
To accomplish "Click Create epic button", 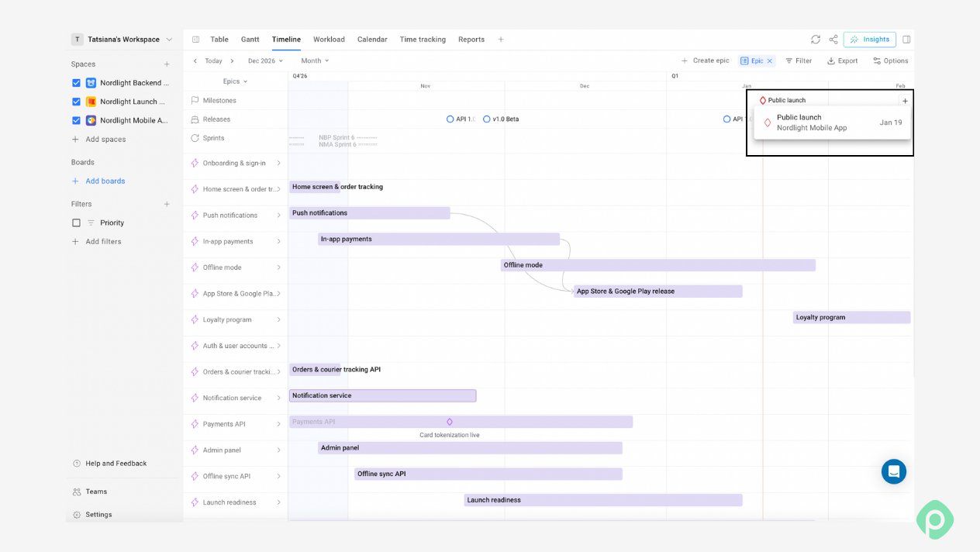I will tap(705, 61).
